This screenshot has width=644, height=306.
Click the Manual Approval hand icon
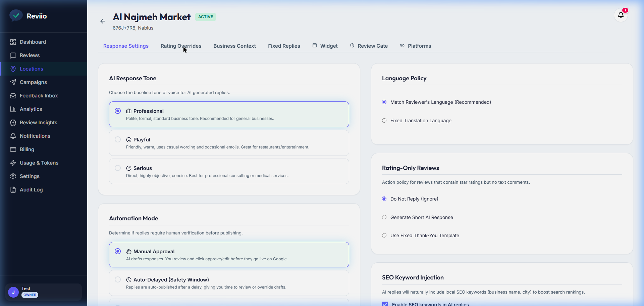tap(129, 252)
